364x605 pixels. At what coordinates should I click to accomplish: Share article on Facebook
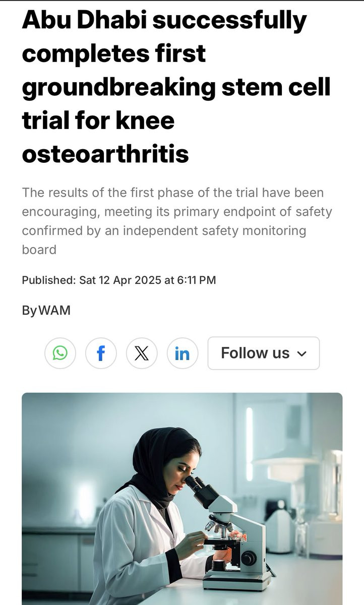point(101,353)
